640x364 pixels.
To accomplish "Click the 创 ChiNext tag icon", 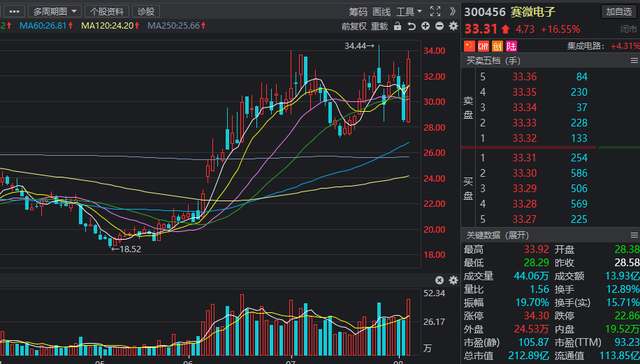I will pos(497,46).
